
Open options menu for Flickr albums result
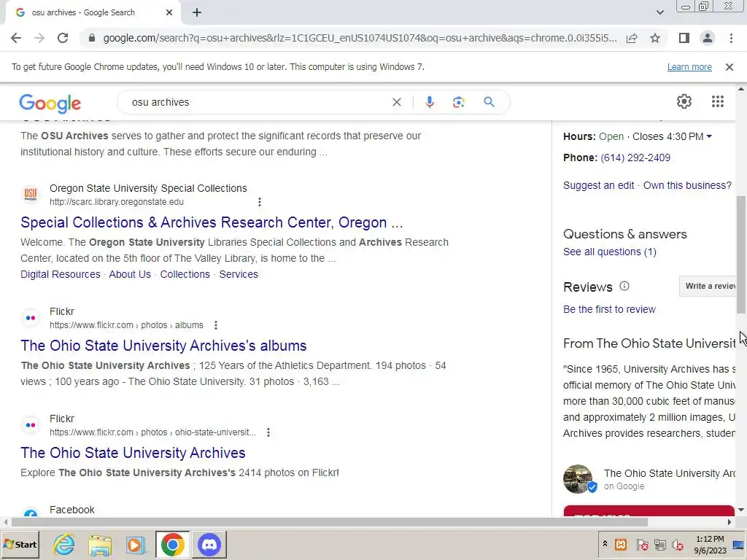[216, 325]
